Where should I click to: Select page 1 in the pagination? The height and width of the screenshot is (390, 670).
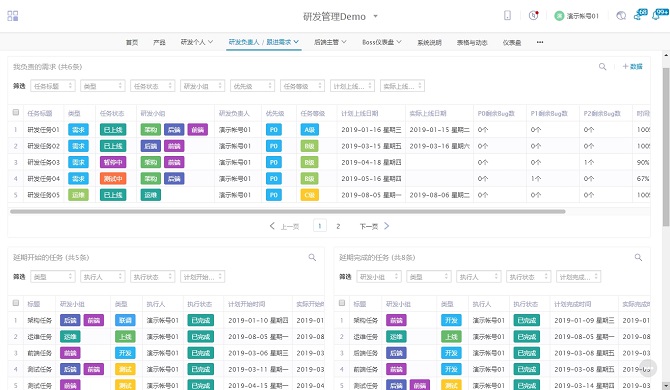[320, 226]
